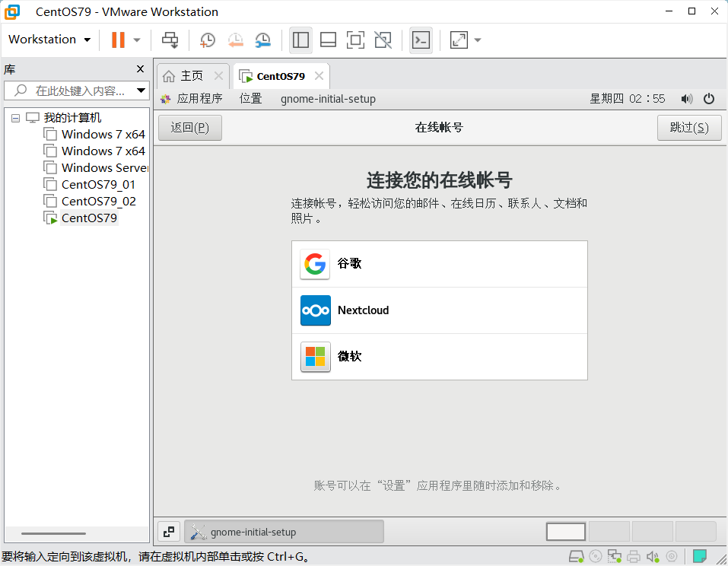Choose the 微软 Microsoft account option
Image resolution: width=728 pixels, height=566 pixels.
pyautogui.click(x=439, y=357)
